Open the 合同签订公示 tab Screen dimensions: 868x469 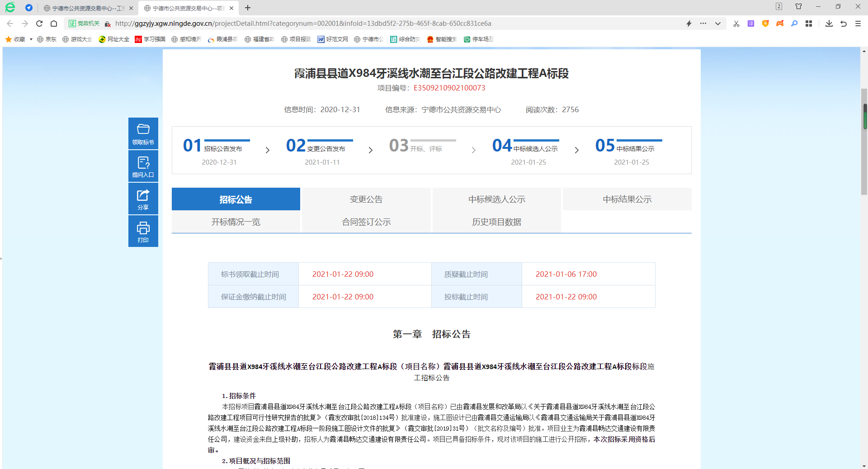[366, 222]
